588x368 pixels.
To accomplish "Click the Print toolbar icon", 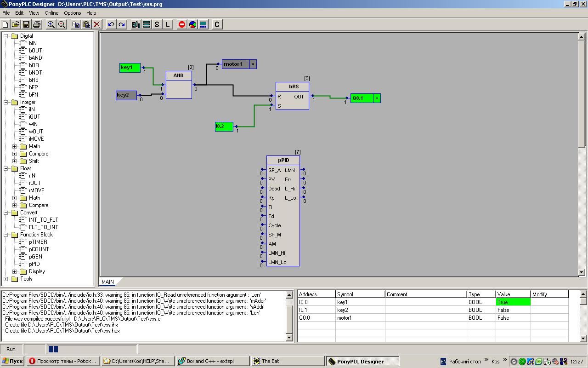I will tap(37, 24).
